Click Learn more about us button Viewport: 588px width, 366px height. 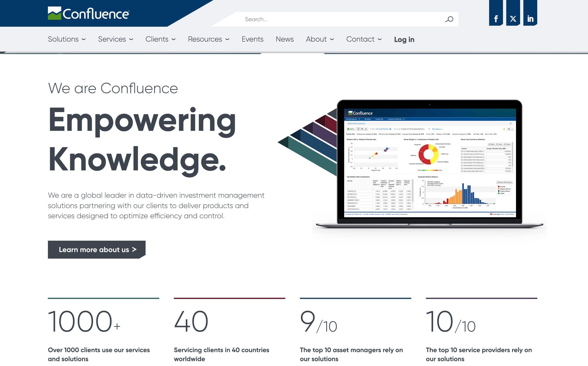(x=97, y=250)
